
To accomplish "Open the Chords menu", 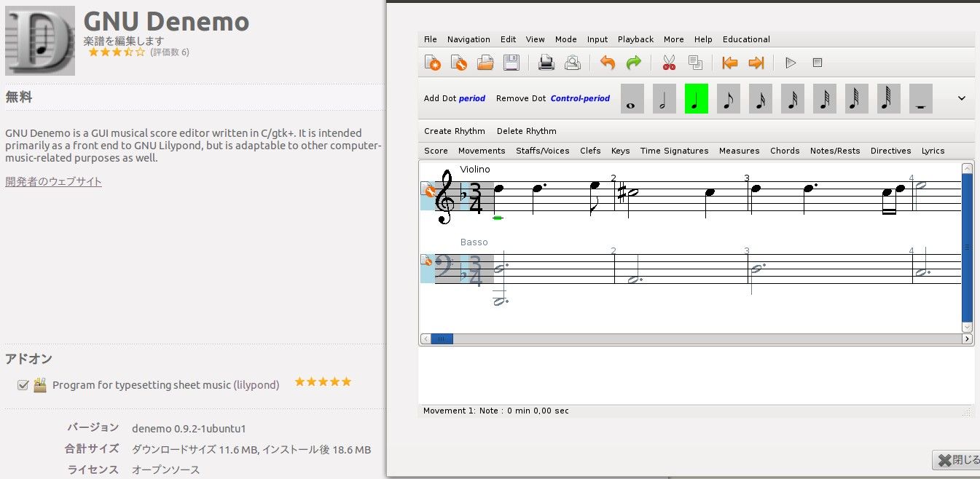I will pos(785,151).
